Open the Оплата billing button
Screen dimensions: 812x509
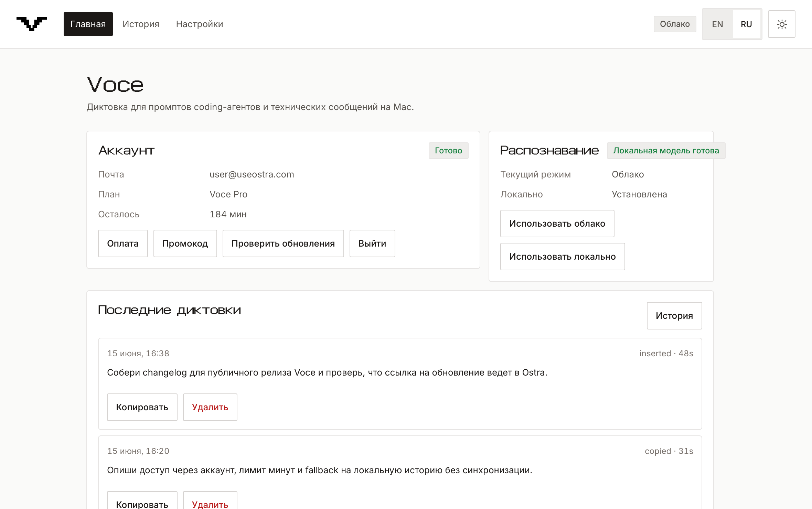[123, 243]
